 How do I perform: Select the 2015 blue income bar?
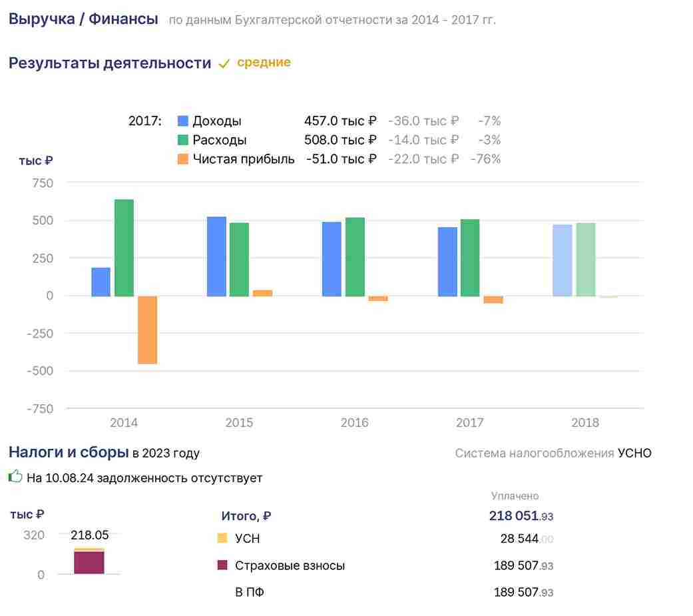(x=216, y=256)
